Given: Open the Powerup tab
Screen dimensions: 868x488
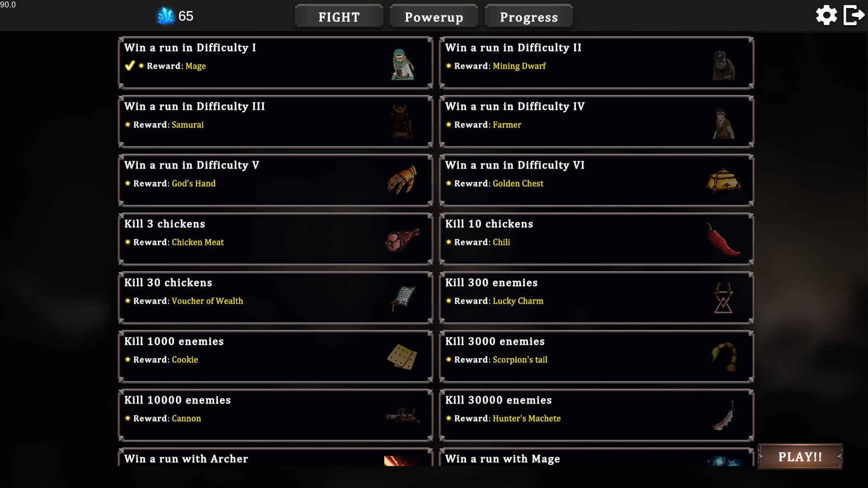Looking at the screenshot, I should coord(434,17).
